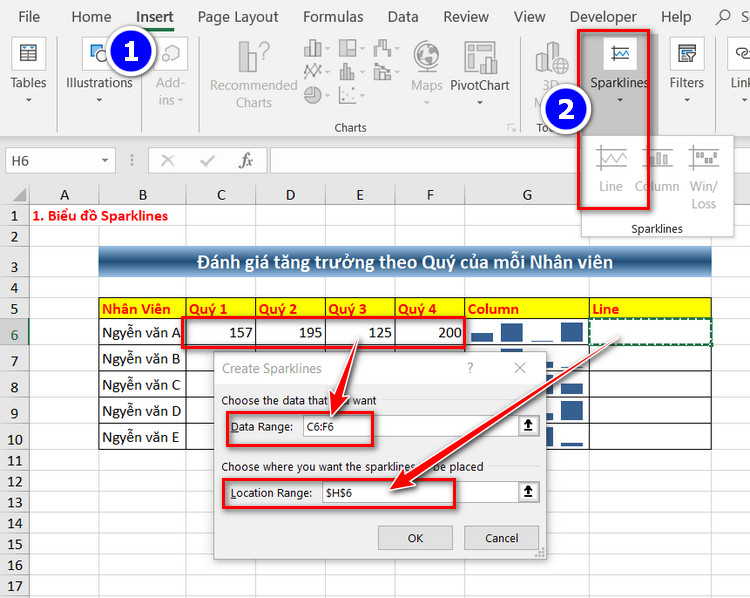Open the Tables button in ribbon
The height and width of the screenshot is (598, 750).
point(28,70)
